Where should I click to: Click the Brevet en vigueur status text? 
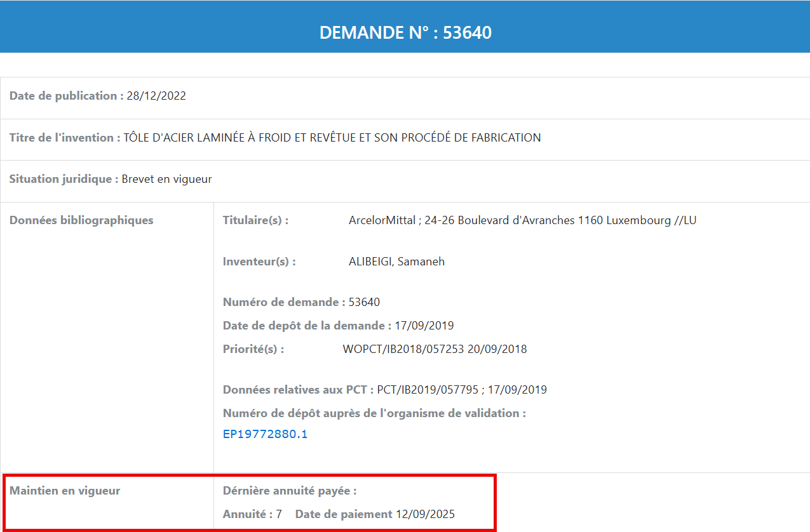click(x=166, y=178)
